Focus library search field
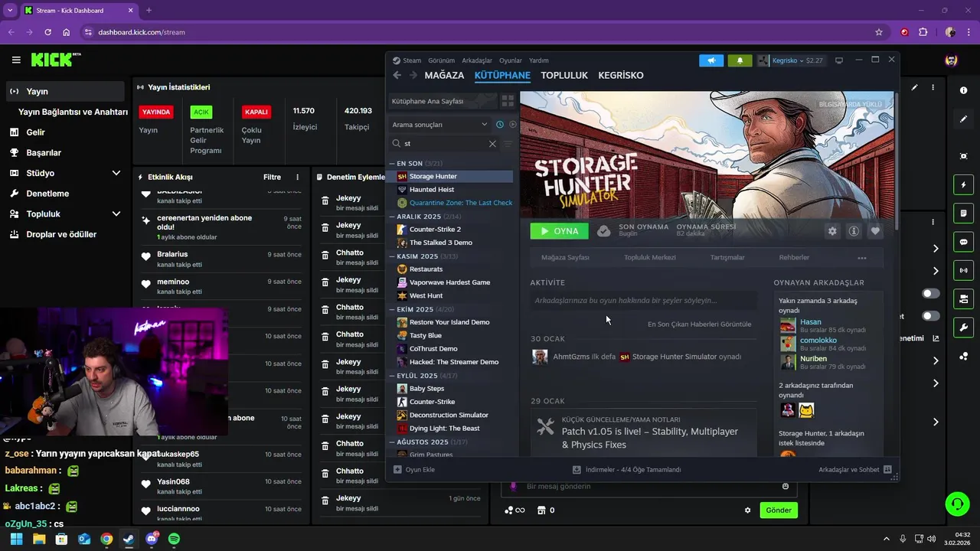The image size is (980, 551). (x=444, y=143)
